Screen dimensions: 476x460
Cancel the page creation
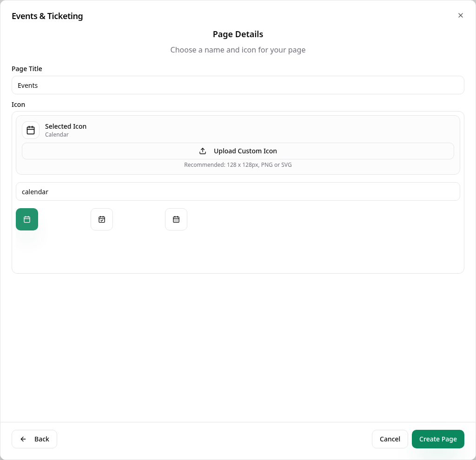pos(390,439)
